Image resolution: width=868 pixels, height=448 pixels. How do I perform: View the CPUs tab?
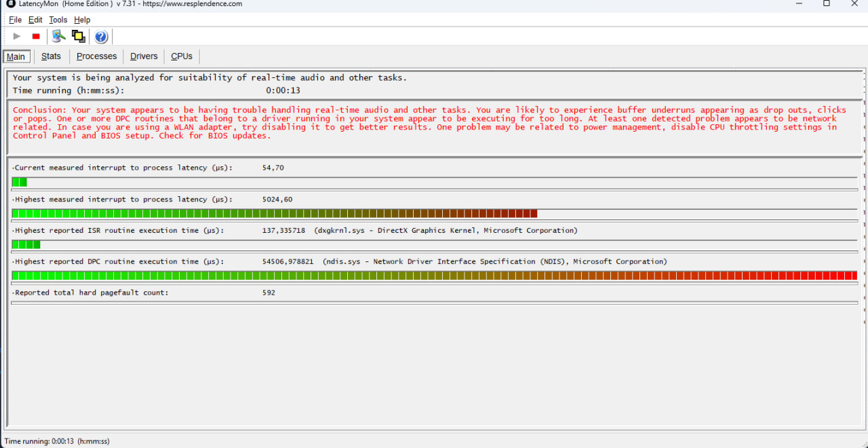[182, 56]
